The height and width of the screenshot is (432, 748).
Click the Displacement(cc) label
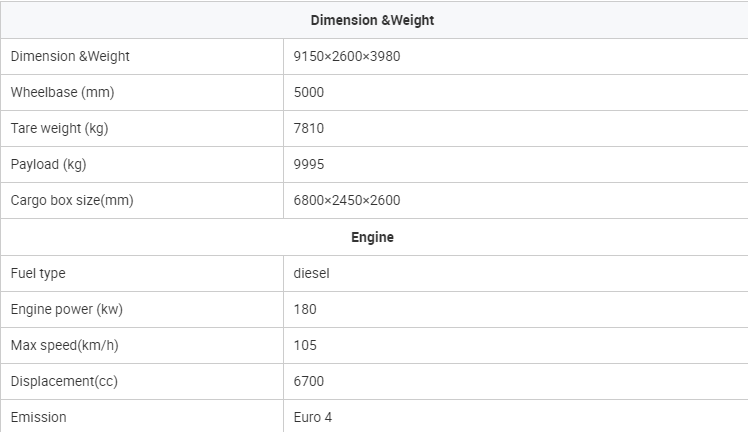[64, 381]
